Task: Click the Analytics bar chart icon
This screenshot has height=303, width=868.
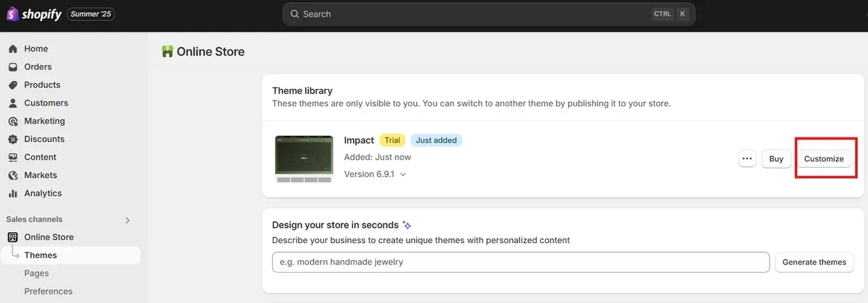Action: [x=13, y=194]
